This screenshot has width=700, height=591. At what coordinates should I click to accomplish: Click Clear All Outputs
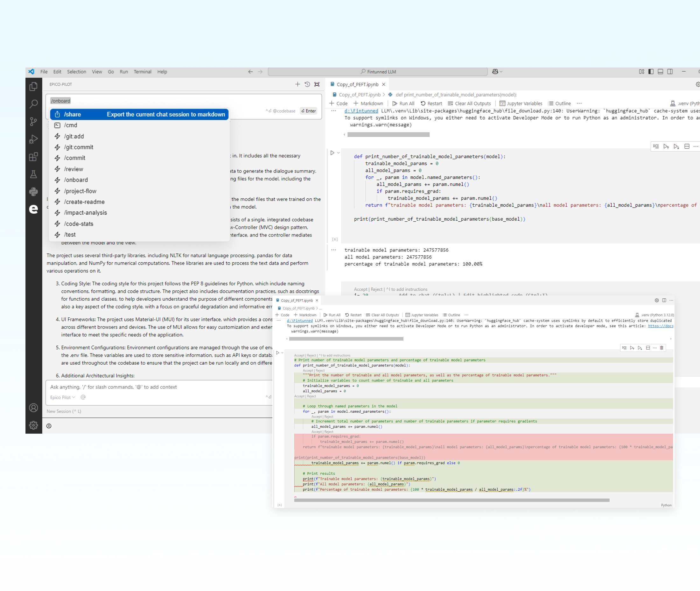[x=469, y=103]
